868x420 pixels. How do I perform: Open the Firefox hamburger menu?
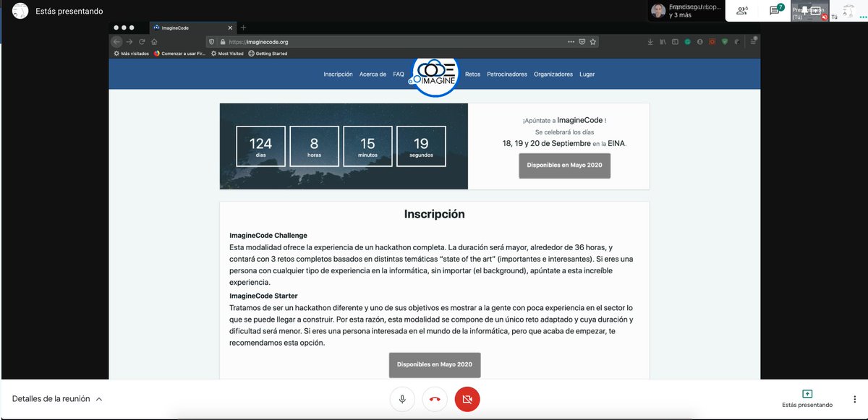753,42
